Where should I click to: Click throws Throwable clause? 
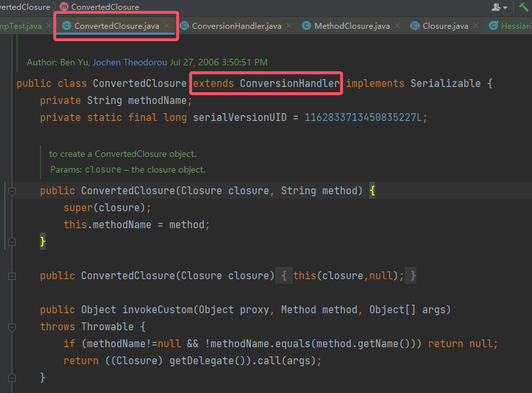(87, 327)
